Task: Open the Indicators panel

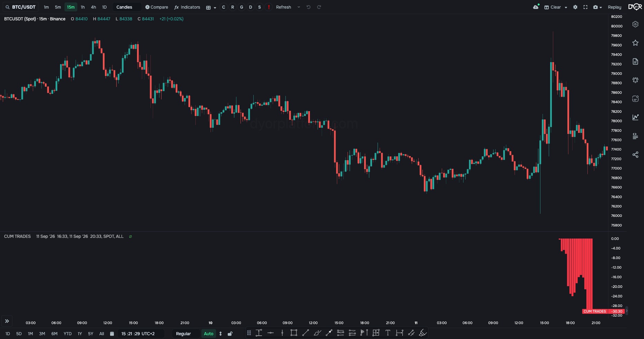Action: pos(187,7)
